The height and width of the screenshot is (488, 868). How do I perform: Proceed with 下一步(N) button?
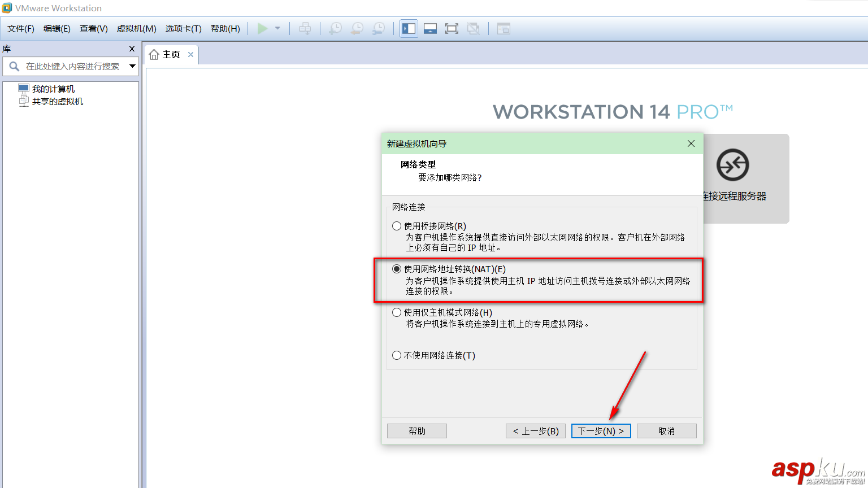click(601, 431)
